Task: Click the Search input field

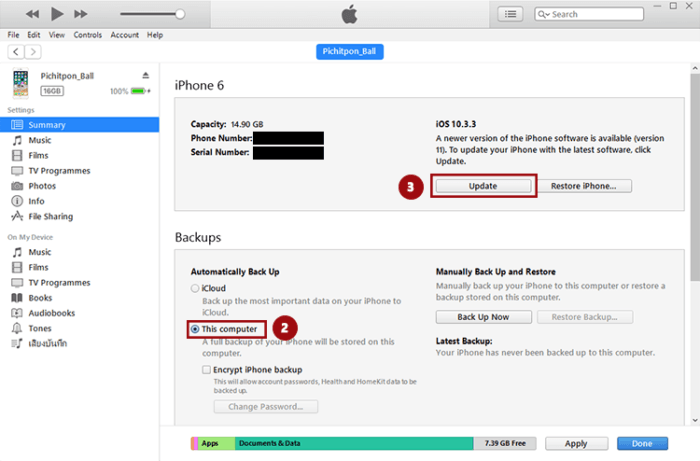Action: 589,14
